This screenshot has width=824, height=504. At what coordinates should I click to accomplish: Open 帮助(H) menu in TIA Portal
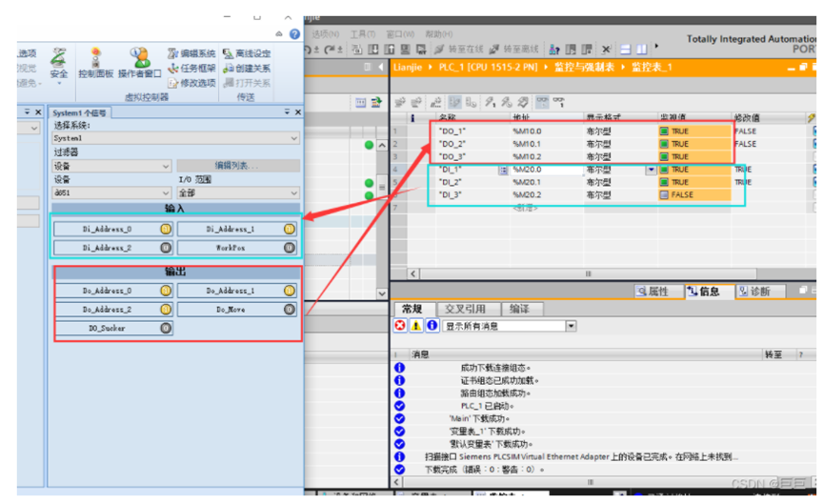click(439, 34)
